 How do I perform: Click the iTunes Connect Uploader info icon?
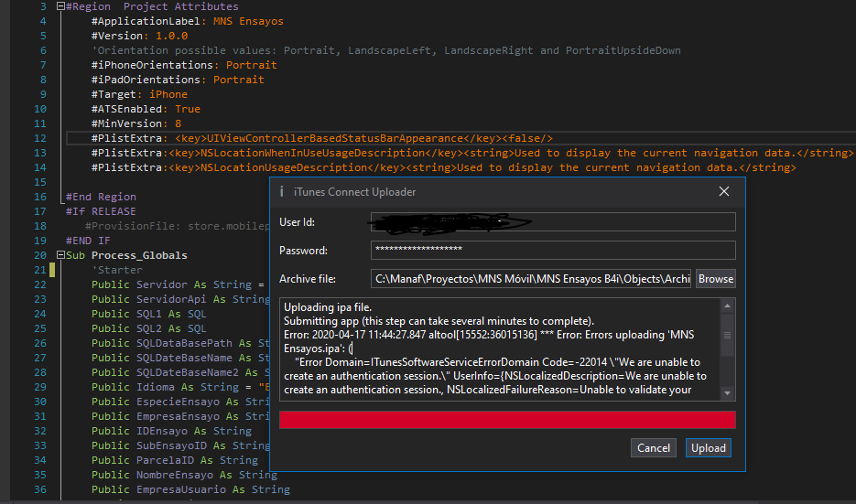click(x=281, y=192)
